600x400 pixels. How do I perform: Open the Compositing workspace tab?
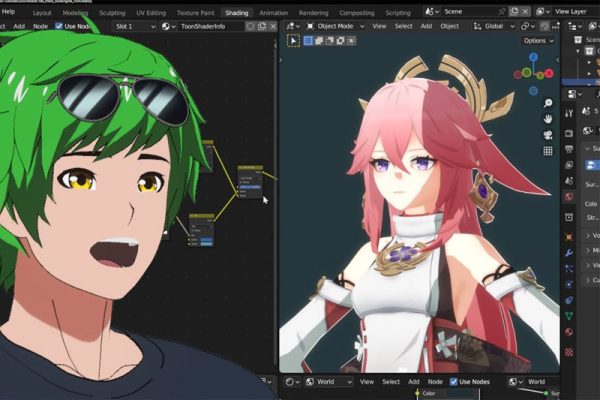[x=357, y=13]
